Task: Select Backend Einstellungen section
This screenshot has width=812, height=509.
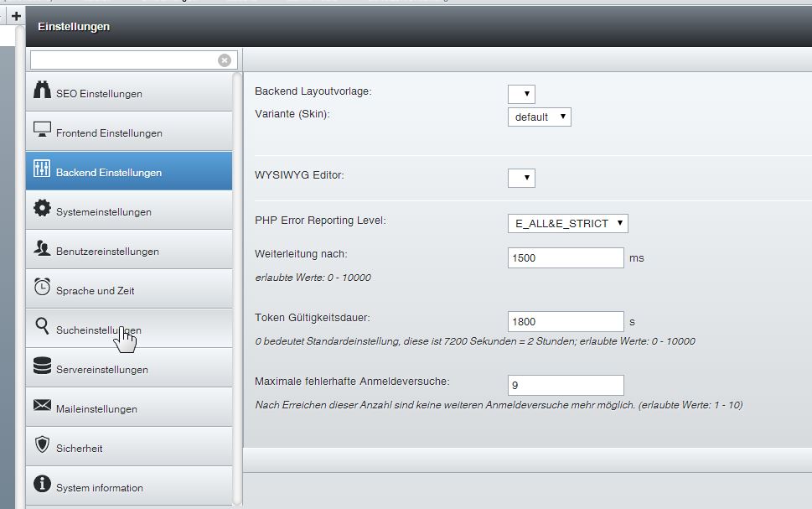Action: tap(129, 170)
